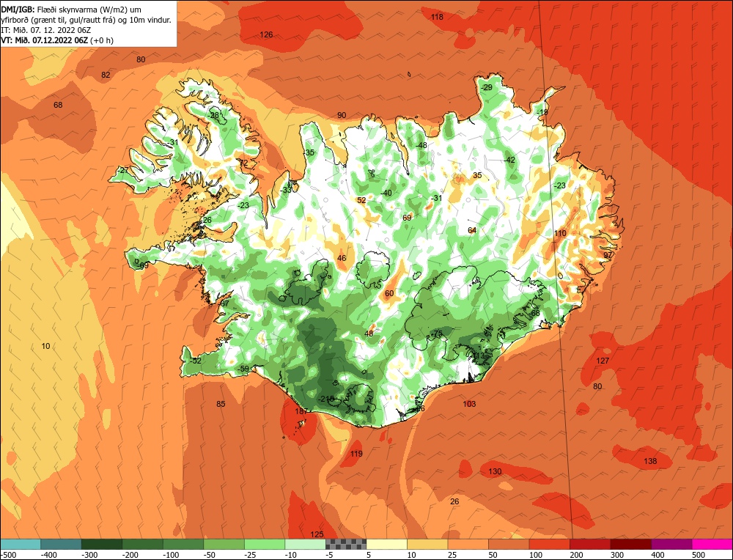Click the '-18' value near the northeast tip
The height and width of the screenshot is (560, 733).
point(542,113)
